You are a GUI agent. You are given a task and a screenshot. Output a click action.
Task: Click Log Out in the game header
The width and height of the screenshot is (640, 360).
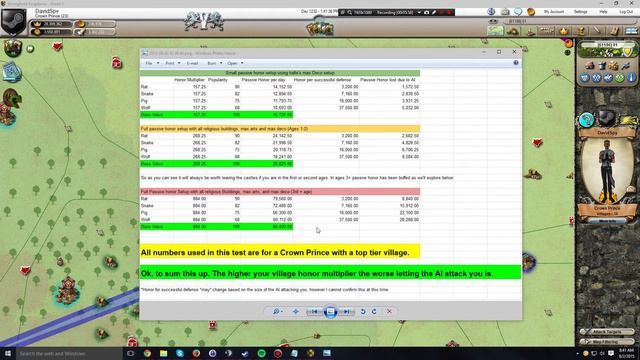626,12
